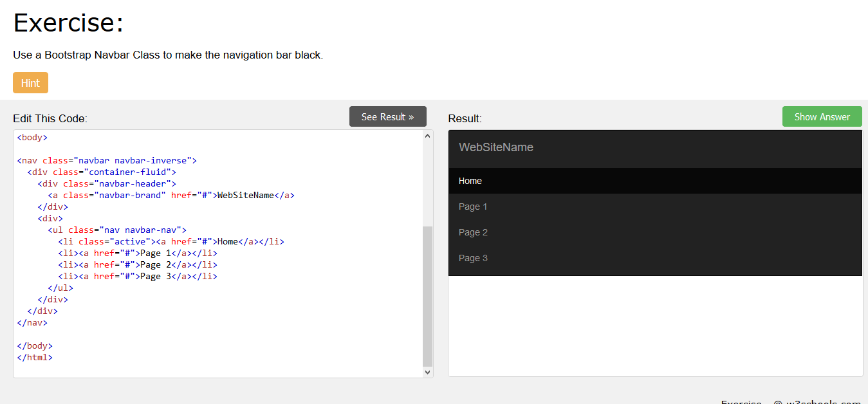Run the code with See Result button
The image size is (868, 404).
(x=388, y=116)
